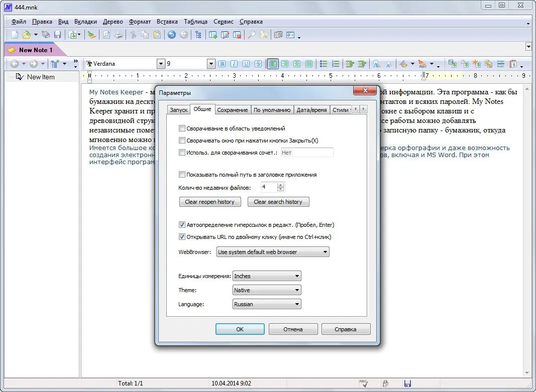The height and width of the screenshot is (392, 536).
Task: Confirm settings with OK button
Action: [x=240, y=329]
